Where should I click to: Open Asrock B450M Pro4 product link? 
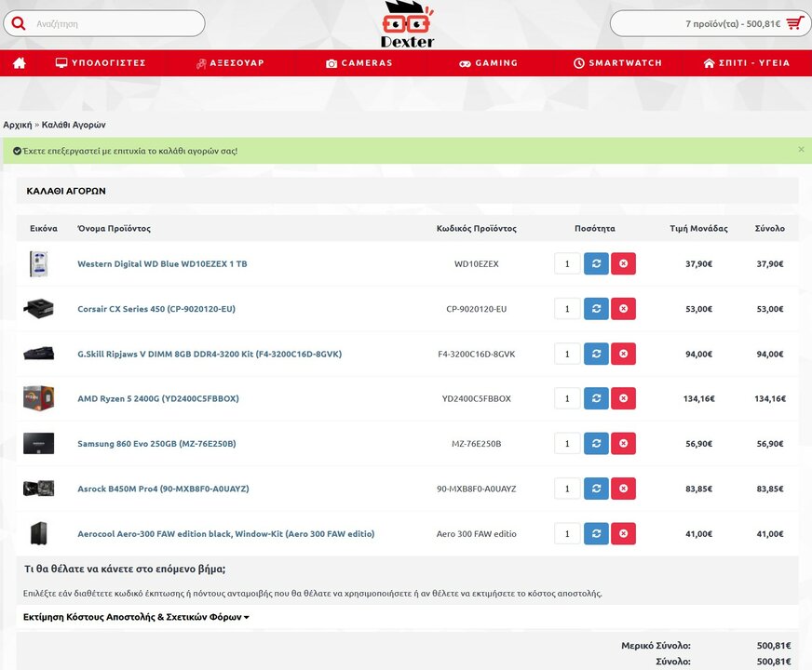163,489
